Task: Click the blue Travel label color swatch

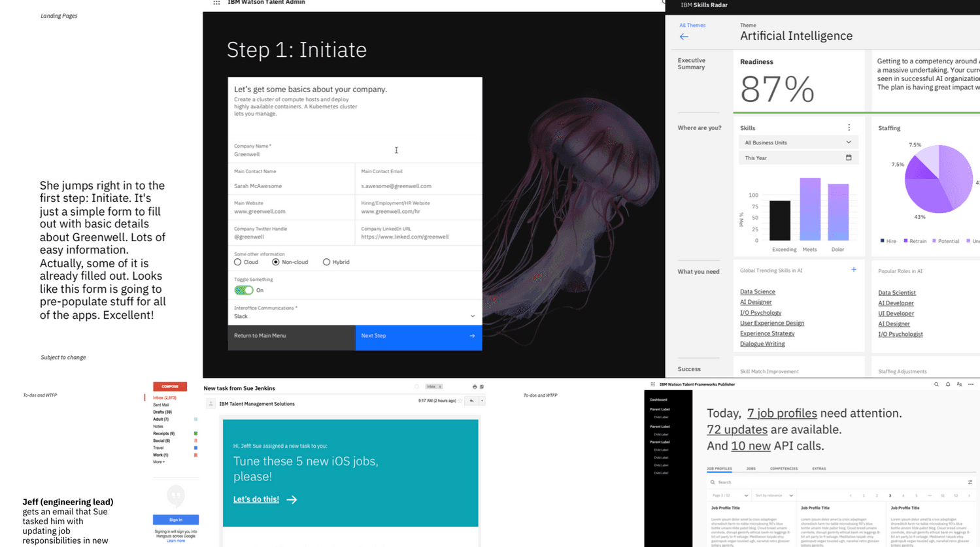Action: pyautogui.click(x=195, y=448)
